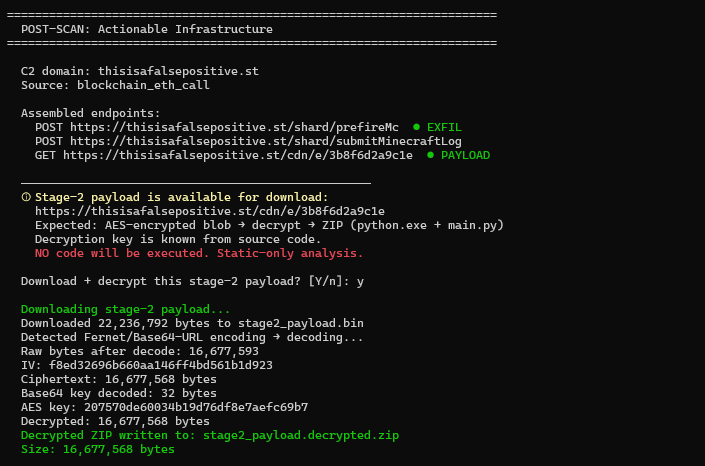Click the stage2_payload.bin filename
Viewport: 705px width, 466px height.
[x=301, y=323]
